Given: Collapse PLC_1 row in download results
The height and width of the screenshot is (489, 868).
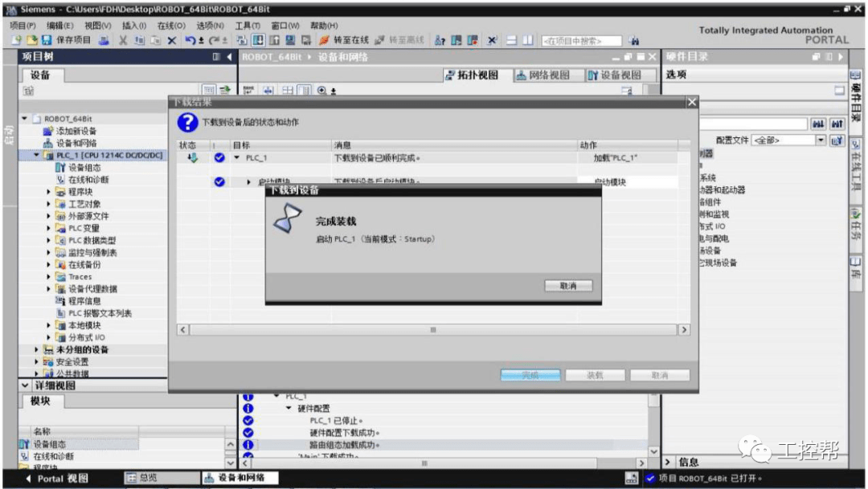Looking at the screenshot, I should [237, 157].
